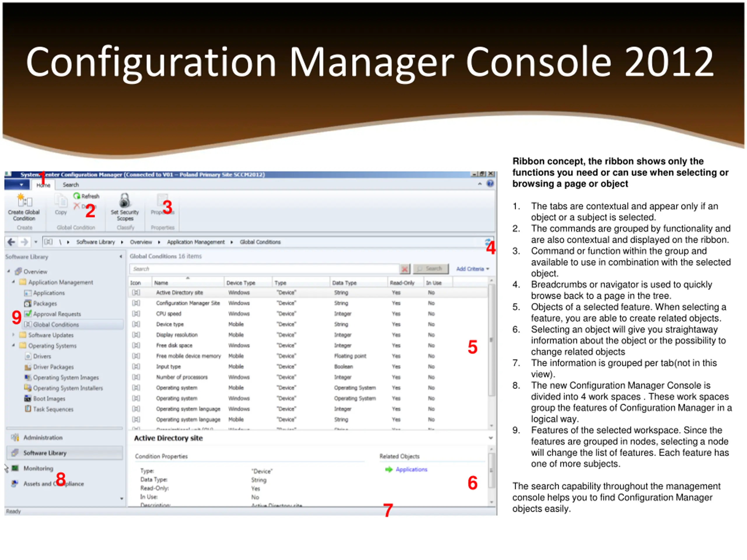Select the Display resolution row

coord(308,335)
